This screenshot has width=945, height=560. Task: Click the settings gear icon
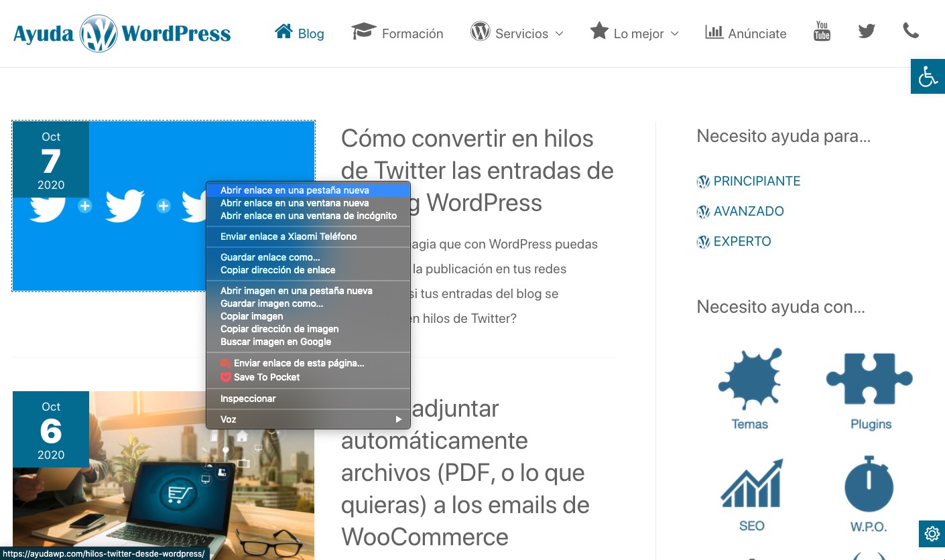click(x=932, y=534)
